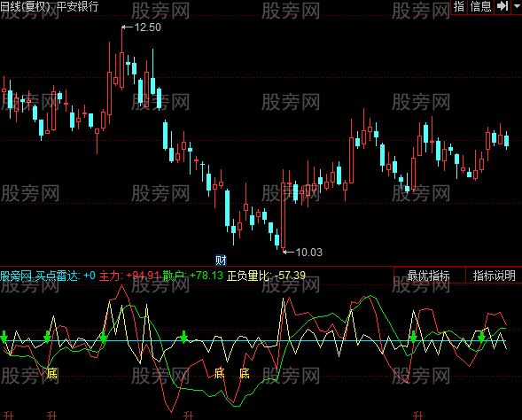The height and width of the screenshot is (420, 522).
Task: Open the 最优指标 tab
Action: pos(428,276)
